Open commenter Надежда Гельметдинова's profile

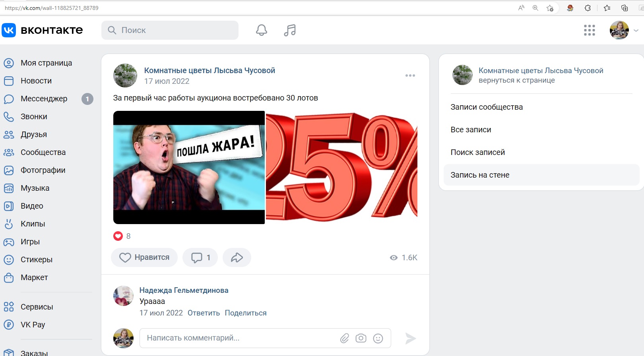coord(184,290)
